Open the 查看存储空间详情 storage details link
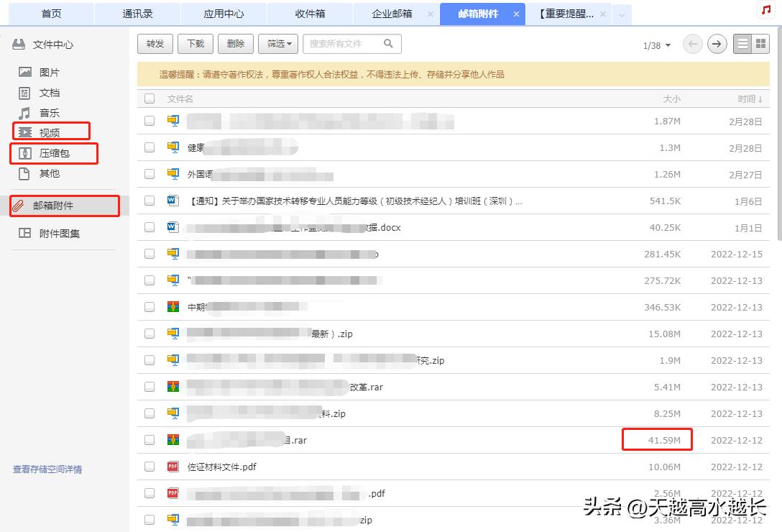 pos(49,469)
